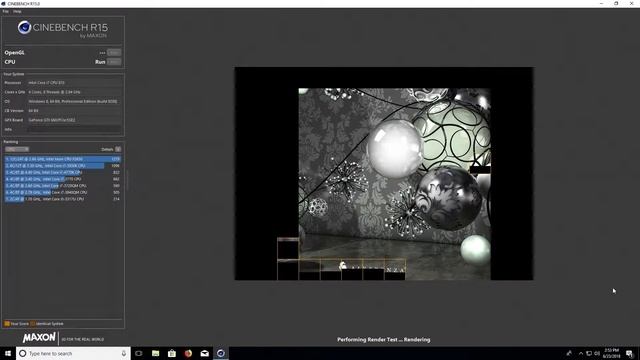Click the CPU Run button
The height and width of the screenshot is (360, 640).
pos(114,62)
